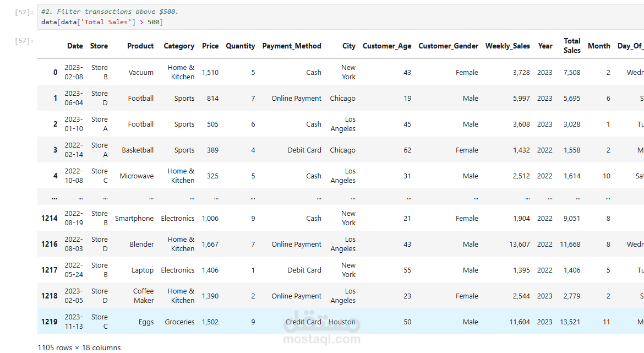
Task: Select the Weekly_Sales column header
Action: pos(507,46)
